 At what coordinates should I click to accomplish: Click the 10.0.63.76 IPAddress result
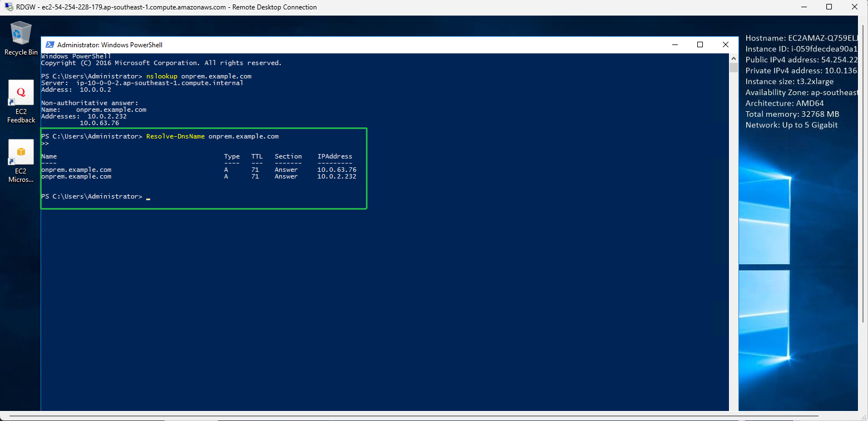click(x=336, y=170)
